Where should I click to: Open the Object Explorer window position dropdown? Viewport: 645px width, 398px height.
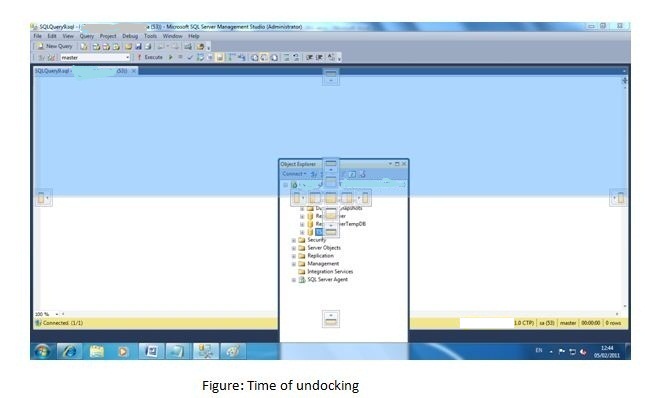point(390,164)
